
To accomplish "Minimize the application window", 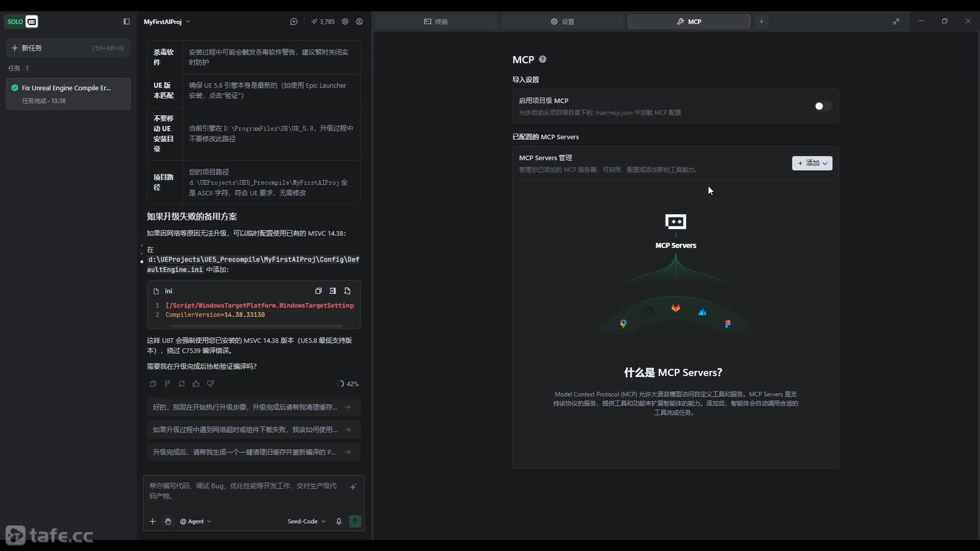I will [x=921, y=21].
